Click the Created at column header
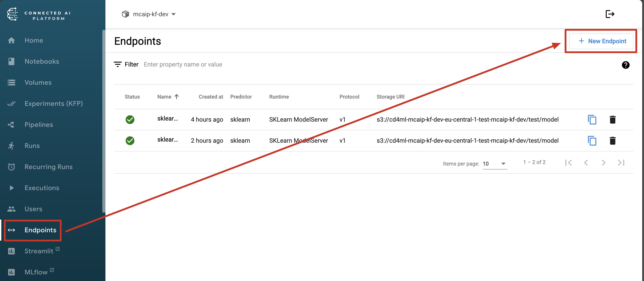 pyautogui.click(x=211, y=97)
